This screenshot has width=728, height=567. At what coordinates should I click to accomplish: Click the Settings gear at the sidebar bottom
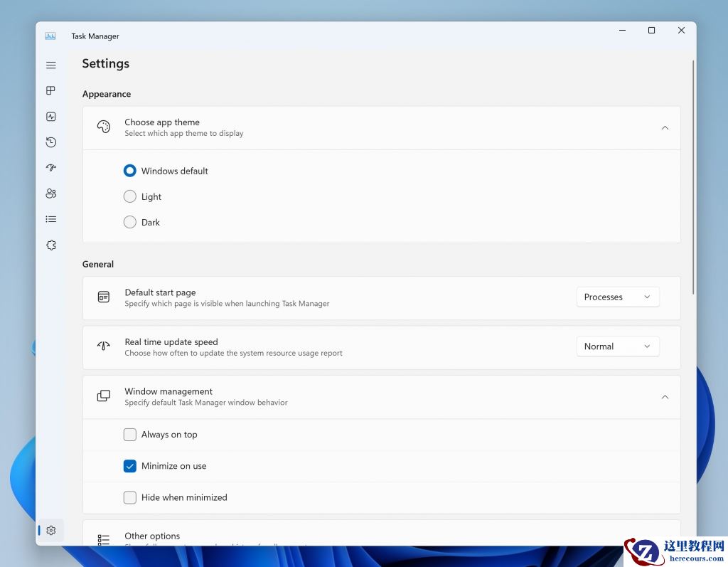coord(50,530)
